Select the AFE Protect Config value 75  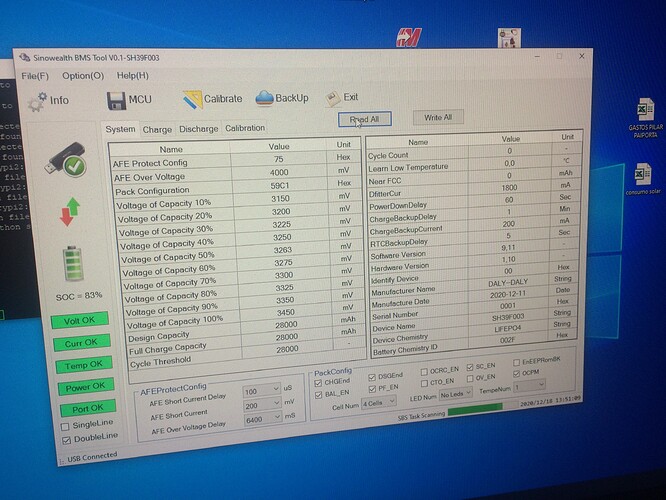tap(278, 159)
